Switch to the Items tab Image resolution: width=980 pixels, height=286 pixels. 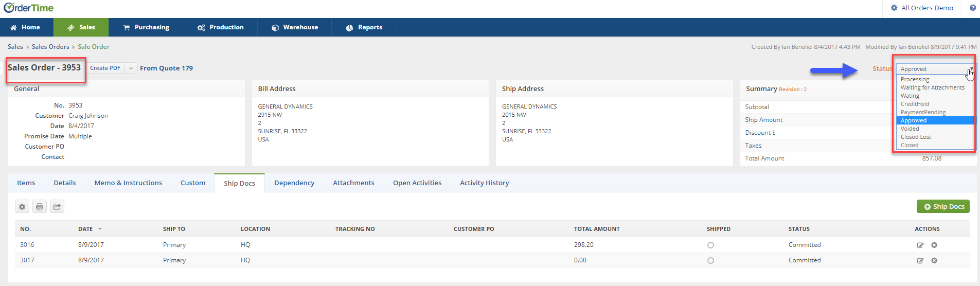click(26, 183)
